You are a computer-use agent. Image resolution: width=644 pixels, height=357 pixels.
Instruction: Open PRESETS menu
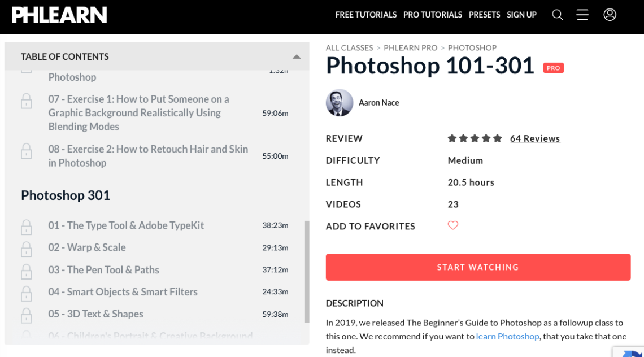pos(484,15)
